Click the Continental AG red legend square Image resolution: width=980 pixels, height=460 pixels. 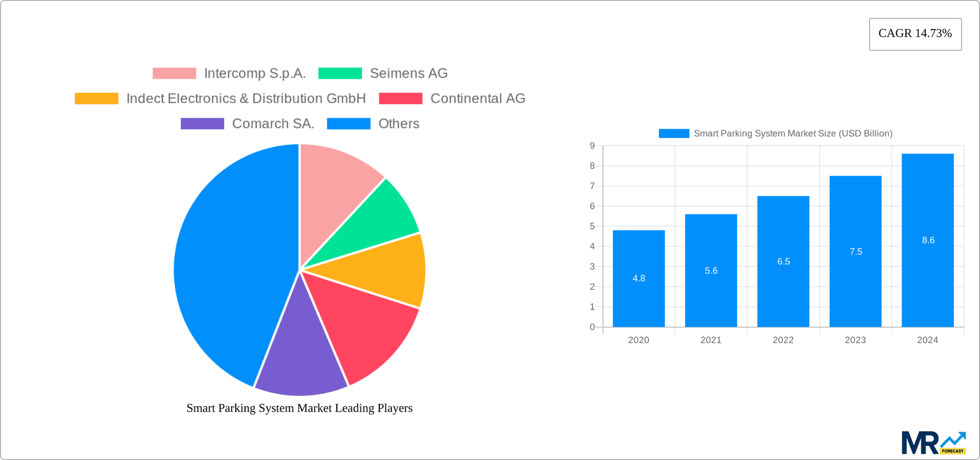click(x=400, y=98)
